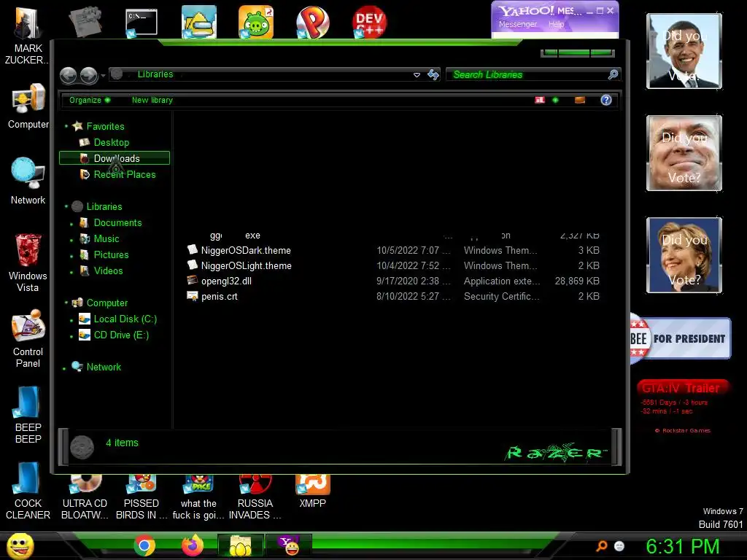The image size is (747, 560).
Task: Open the command prompt shortcut on desktop
Action: [x=141, y=23]
